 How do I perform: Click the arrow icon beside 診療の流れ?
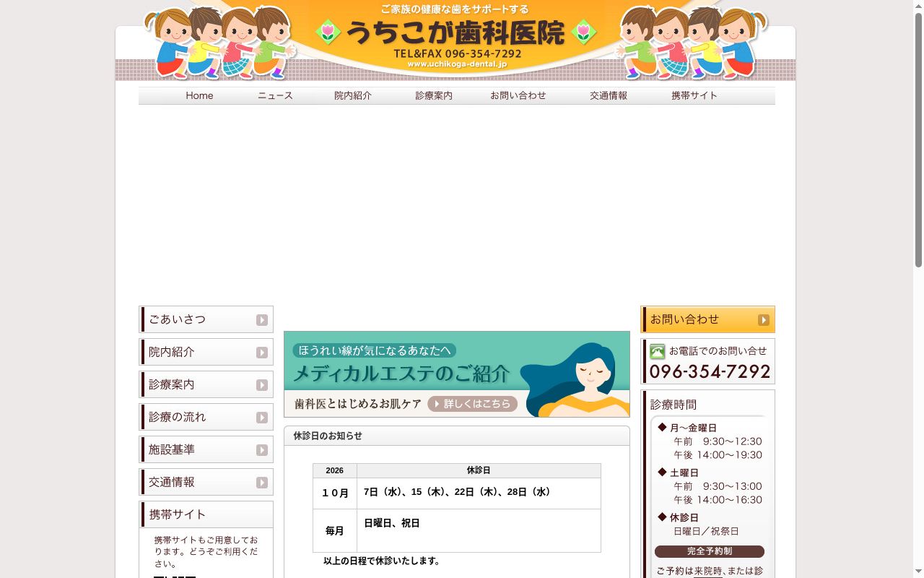[262, 418]
